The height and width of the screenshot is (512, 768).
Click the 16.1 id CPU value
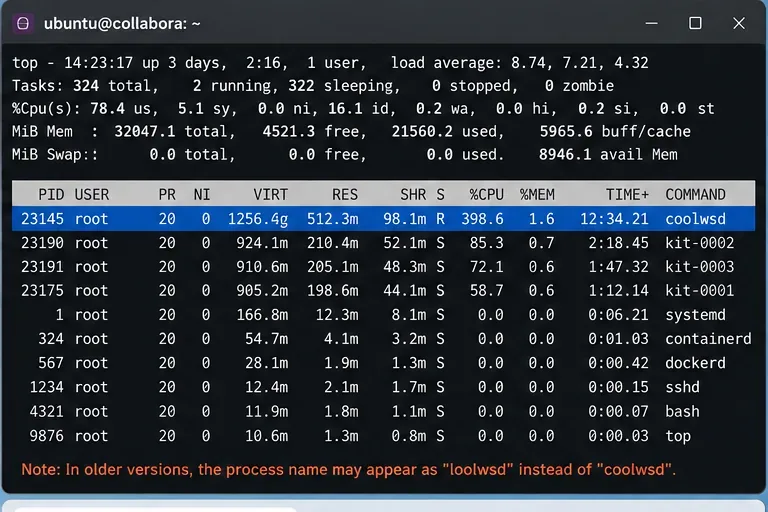pos(345,108)
